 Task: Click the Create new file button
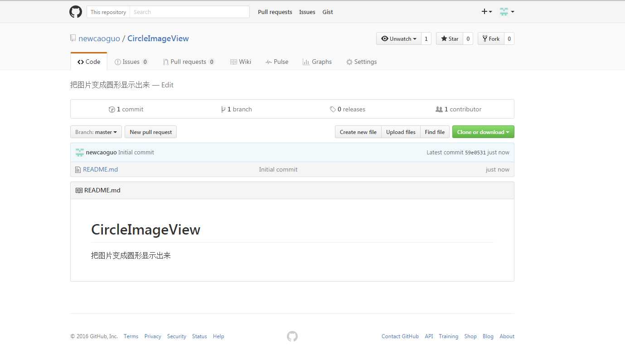358,132
